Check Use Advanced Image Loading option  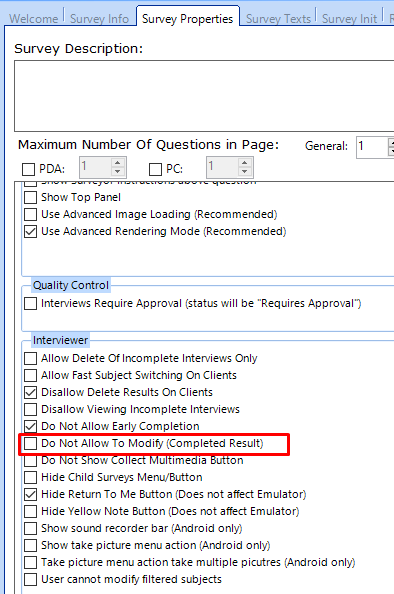[31, 214]
